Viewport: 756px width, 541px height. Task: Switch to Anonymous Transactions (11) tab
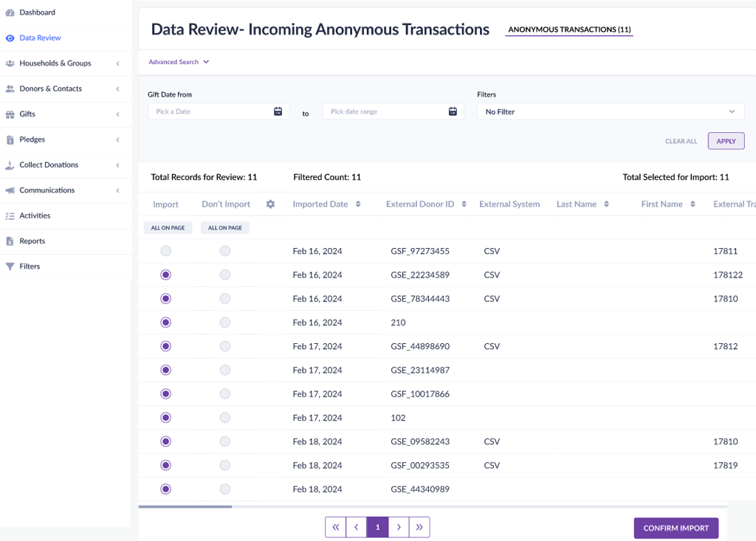(x=569, y=30)
